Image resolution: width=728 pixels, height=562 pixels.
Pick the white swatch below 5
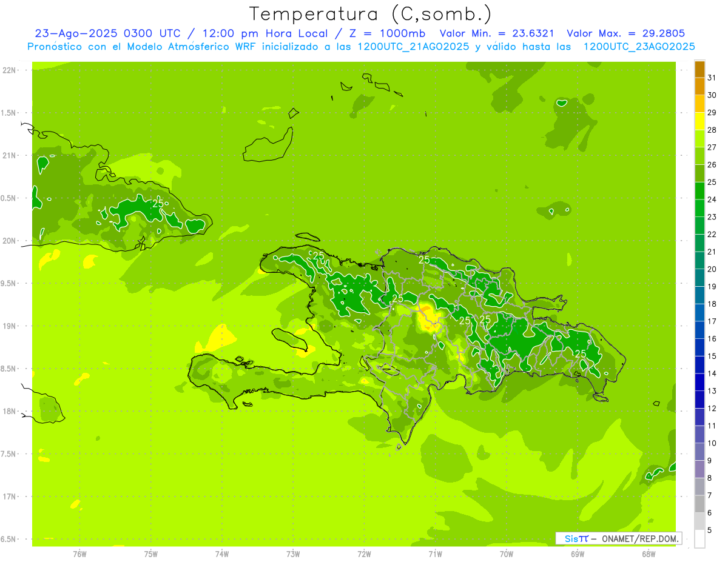(x=699, y=539)
